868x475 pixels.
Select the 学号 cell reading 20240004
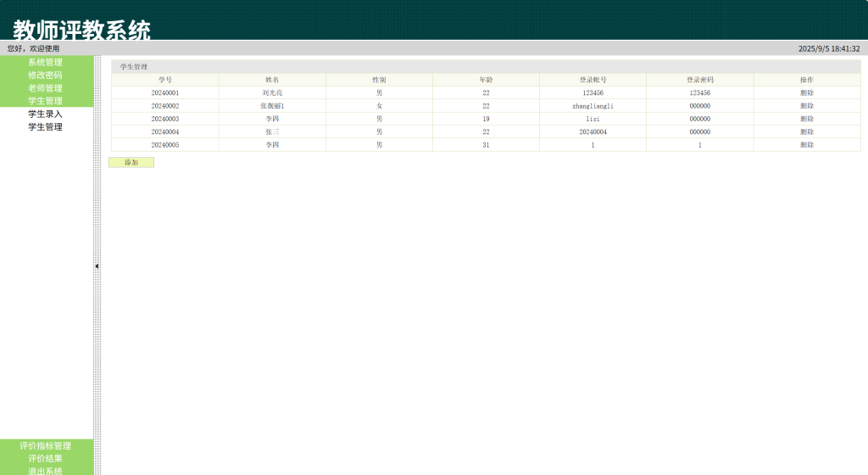[165, 131]
